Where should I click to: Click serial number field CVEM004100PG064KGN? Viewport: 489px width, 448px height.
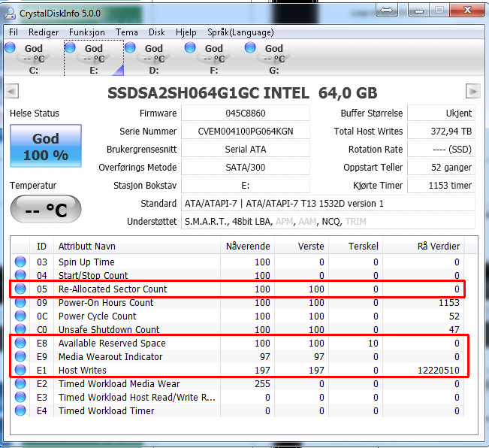(246, 131)
